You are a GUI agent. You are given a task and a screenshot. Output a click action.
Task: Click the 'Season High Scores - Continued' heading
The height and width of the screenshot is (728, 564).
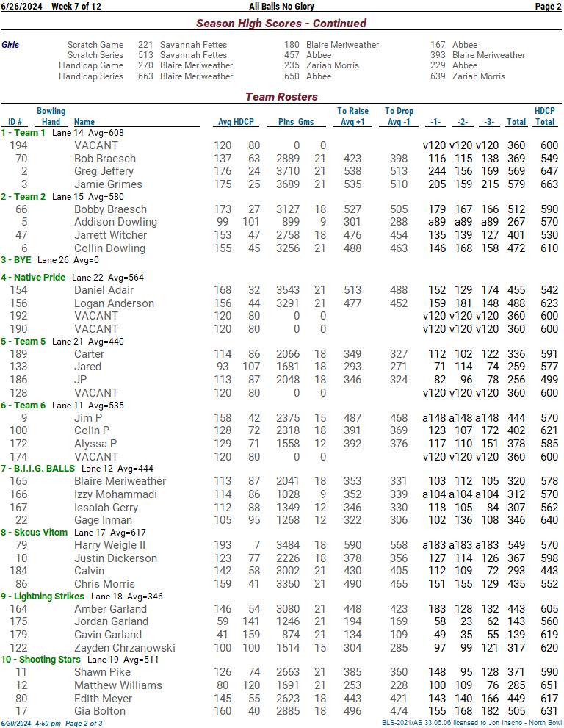(281, 24)
